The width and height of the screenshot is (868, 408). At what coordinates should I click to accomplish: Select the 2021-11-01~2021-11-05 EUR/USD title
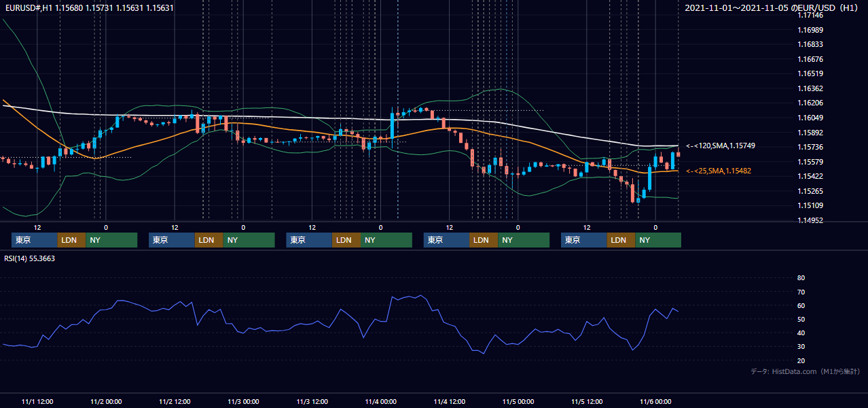(772, 8)
